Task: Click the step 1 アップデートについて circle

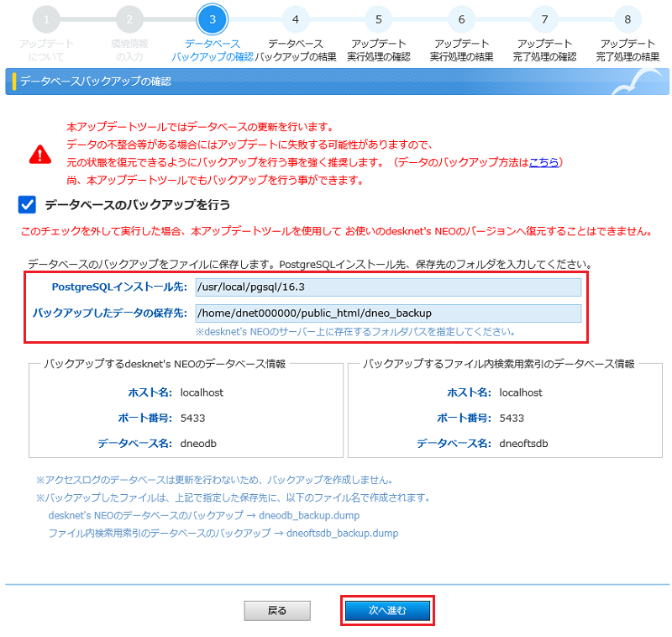Action: click(46, 18)
